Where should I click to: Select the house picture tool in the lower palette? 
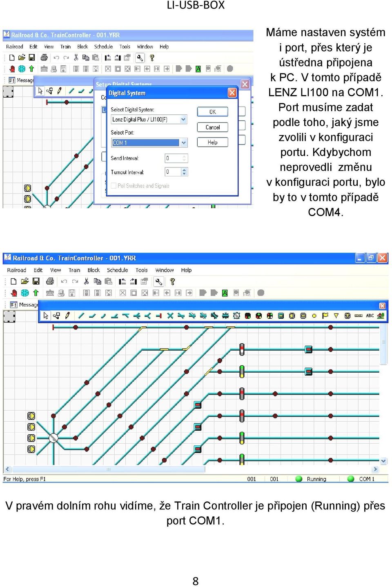381,316
